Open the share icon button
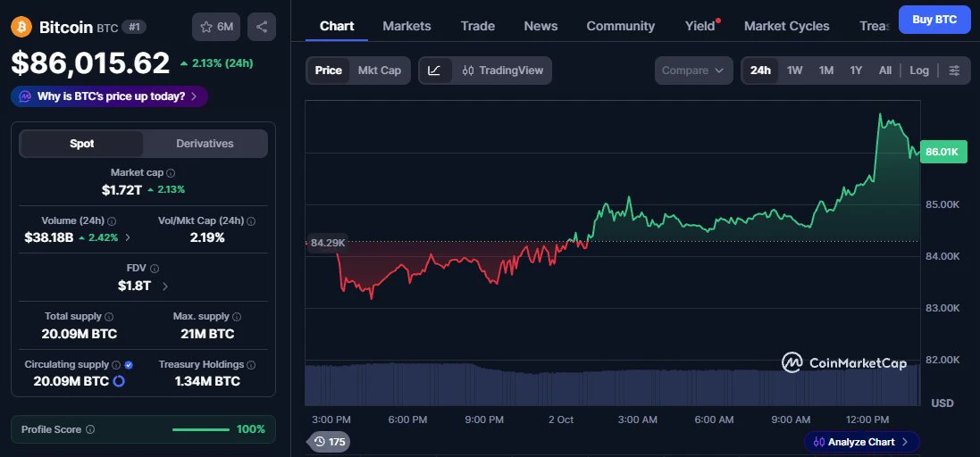 (x=262, y=27)
